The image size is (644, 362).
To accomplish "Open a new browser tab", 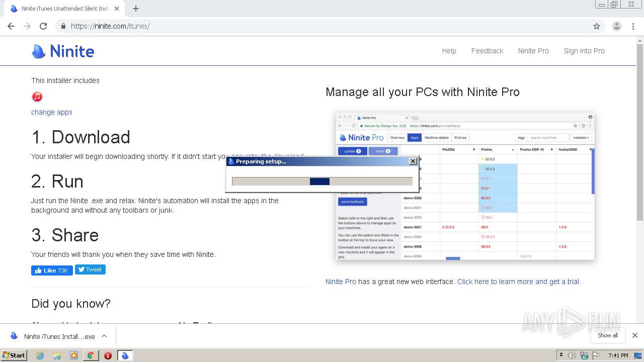I will pos(136,9).
